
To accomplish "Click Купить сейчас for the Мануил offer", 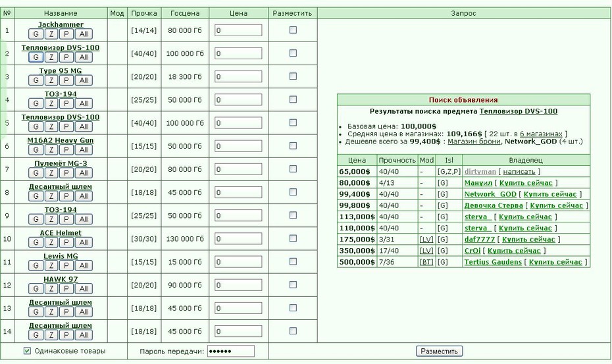I will [526, 183].
